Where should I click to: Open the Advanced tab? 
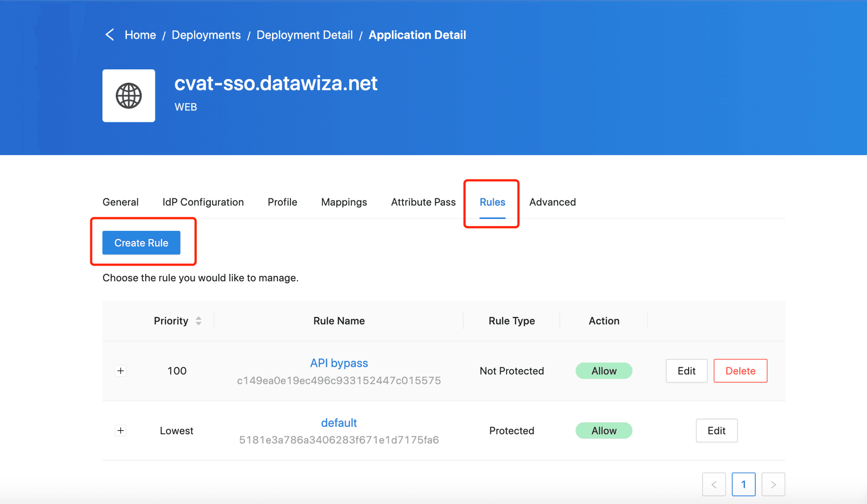[x=552, y=202]
